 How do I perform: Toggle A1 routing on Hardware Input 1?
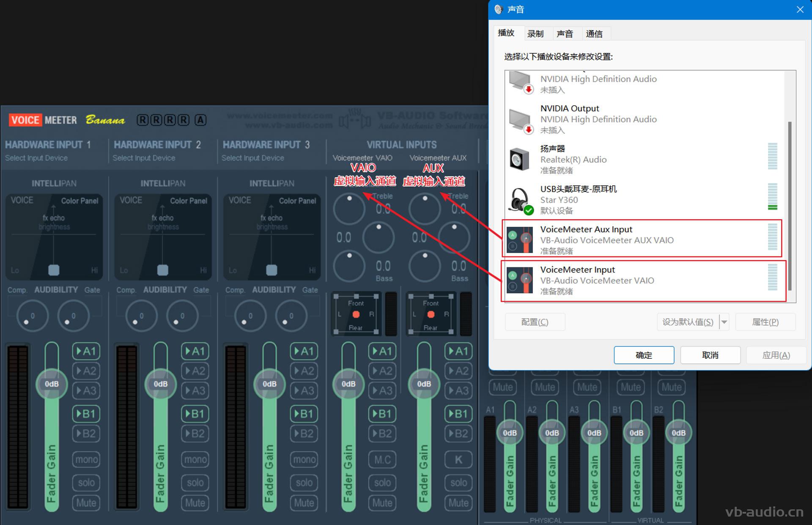[x=86, y=351]
